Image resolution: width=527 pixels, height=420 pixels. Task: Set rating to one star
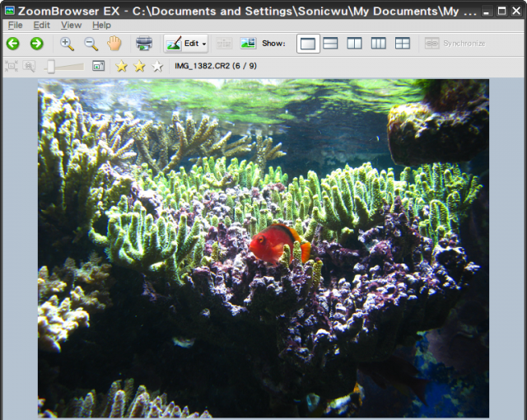pyautogui.click(x=121, y=66)
